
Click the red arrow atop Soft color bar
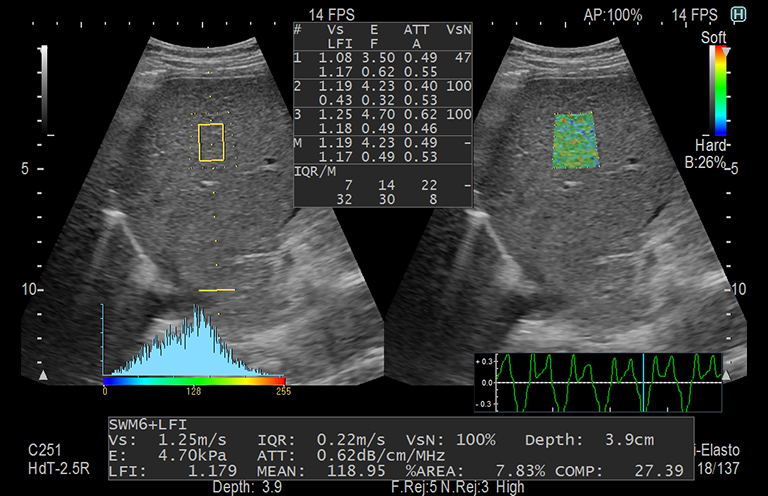[x=726, y=49]
